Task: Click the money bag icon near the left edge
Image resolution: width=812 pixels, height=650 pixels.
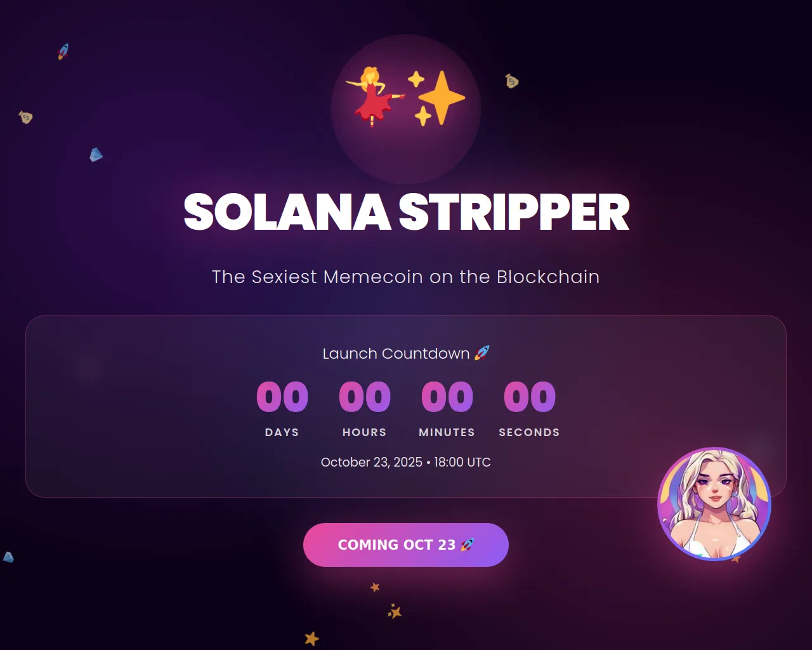Action: coord(25,117)
